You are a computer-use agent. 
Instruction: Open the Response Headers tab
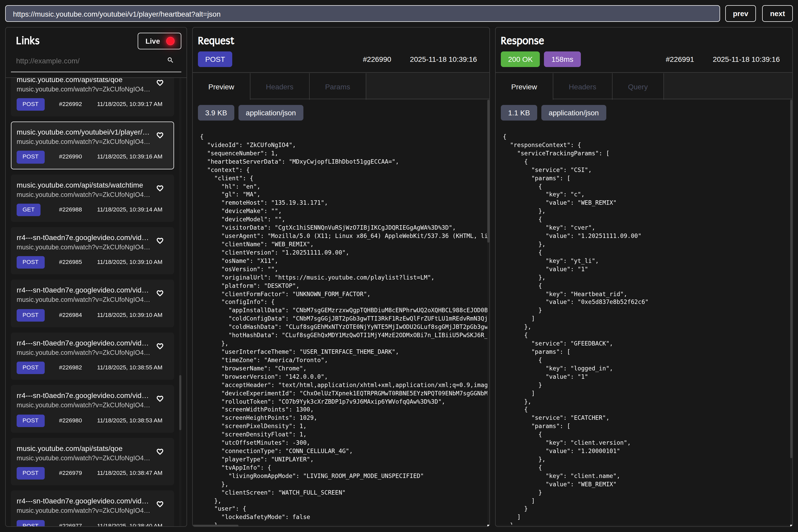click(582, 87)
